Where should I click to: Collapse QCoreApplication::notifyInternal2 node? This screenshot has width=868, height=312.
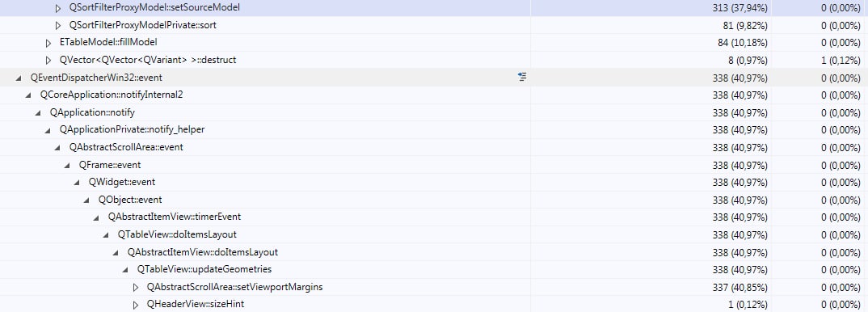click(29, 95)
